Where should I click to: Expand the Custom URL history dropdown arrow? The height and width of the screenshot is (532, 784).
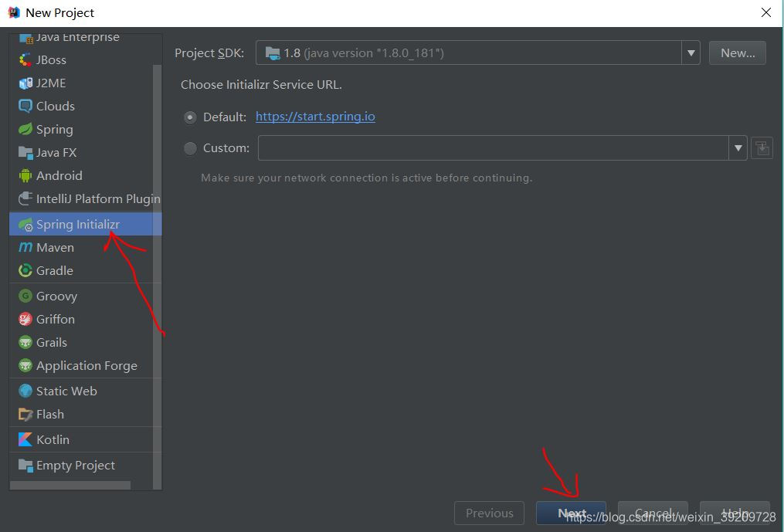(738, 148)
